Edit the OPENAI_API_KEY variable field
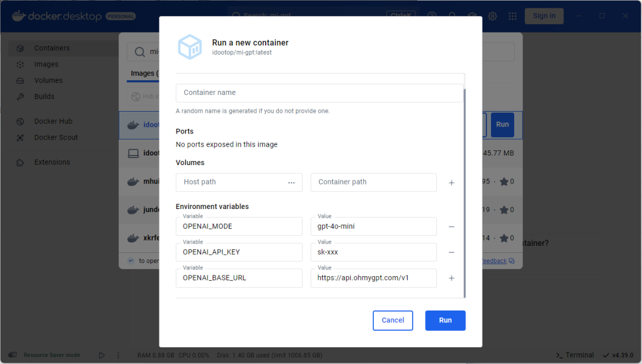This screenshot has height=364, width=642. (239, 252)
